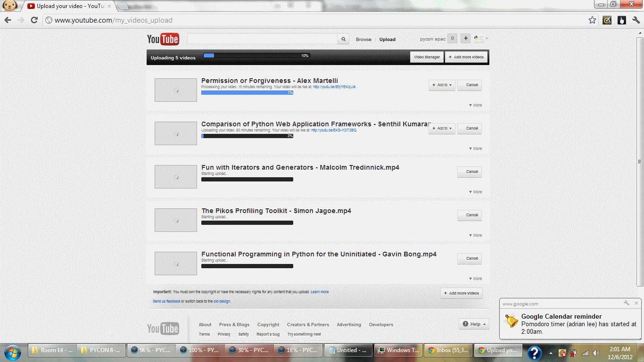Cancel the Gavin Bong video upload
Image resolution: width=644 pixels, height=362 pixels.
[x=470, y=258]
